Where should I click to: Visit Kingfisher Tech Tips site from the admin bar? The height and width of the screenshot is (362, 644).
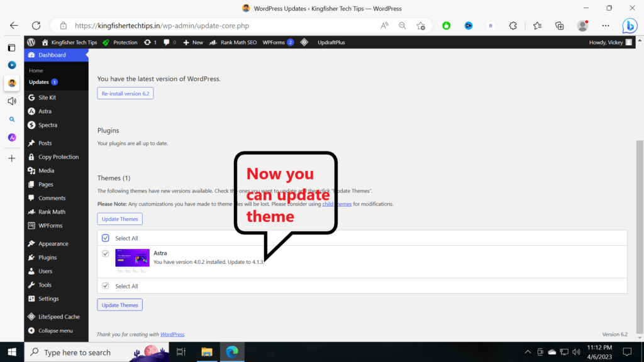point(69,42)
